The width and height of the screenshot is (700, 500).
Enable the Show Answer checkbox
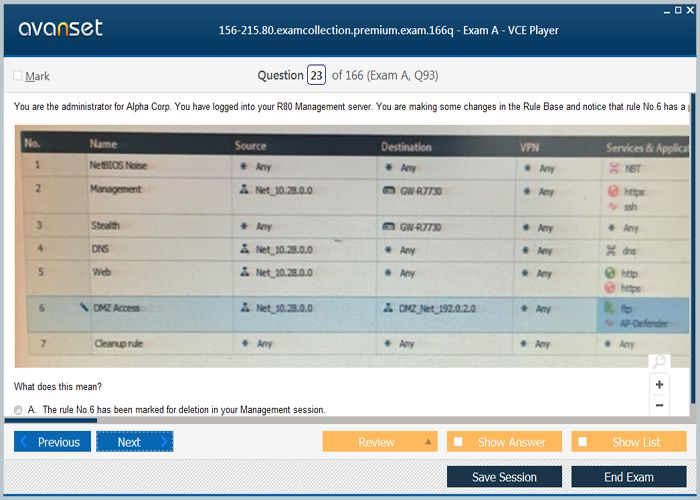pyautogui.click(x=458, y=442)
